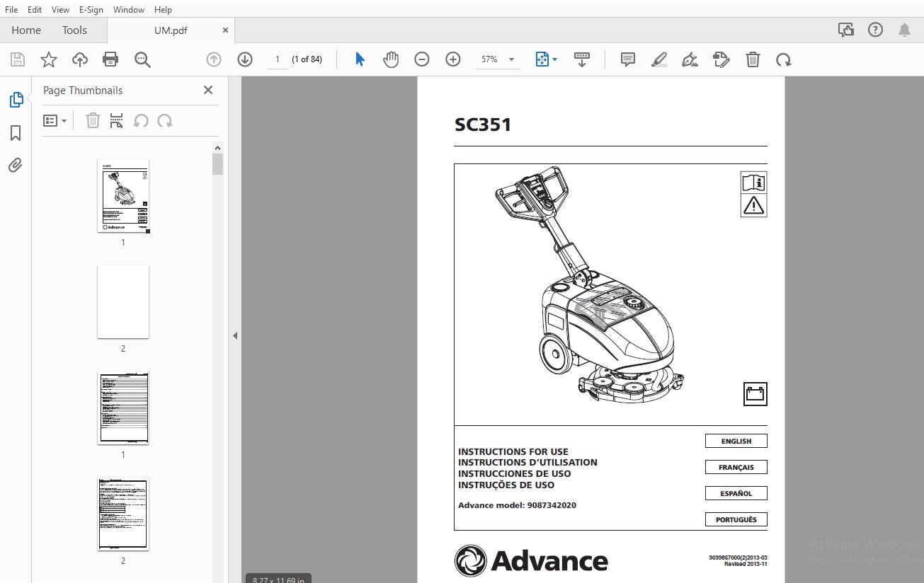Toggle the Page Thumbnails panel icon
The image size is (924, 583).
(x=16, y=100)
